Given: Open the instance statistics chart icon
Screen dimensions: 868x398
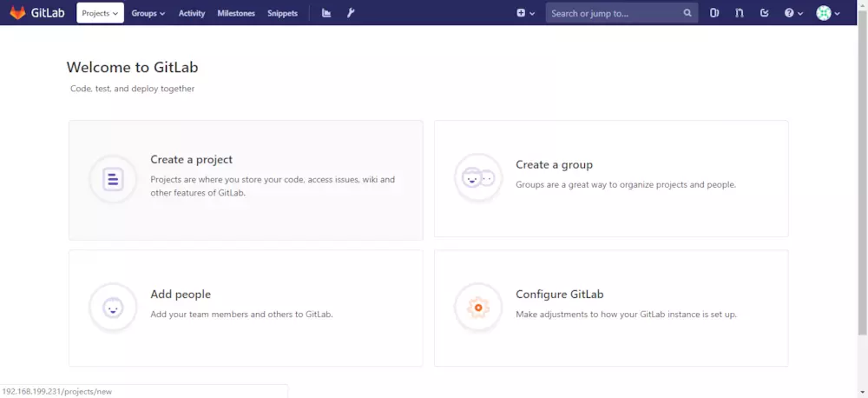Looking at the screenshot, I should pyautogui.click(x=326, y=13).
